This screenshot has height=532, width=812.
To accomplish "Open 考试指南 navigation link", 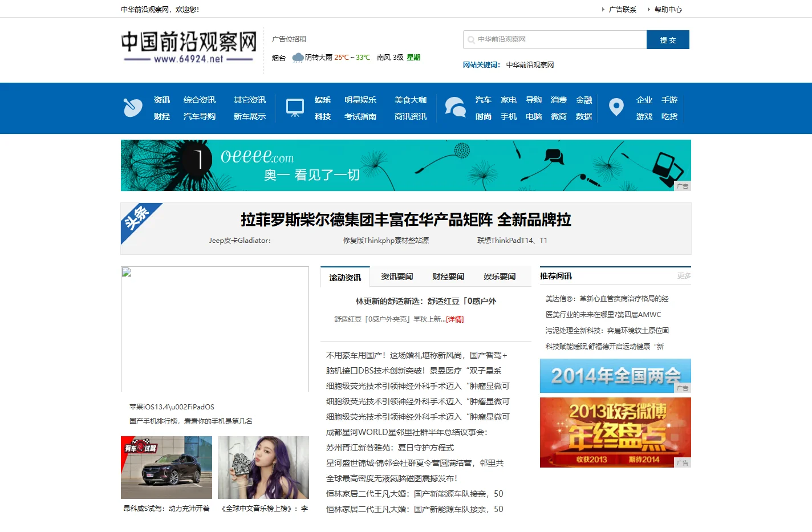I will 360,116.
